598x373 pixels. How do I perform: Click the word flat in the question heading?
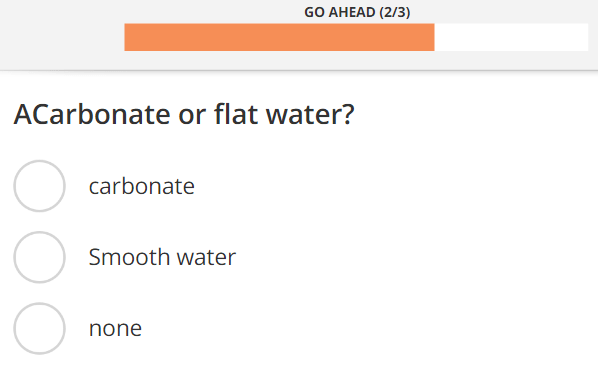[x=236, y=114]
